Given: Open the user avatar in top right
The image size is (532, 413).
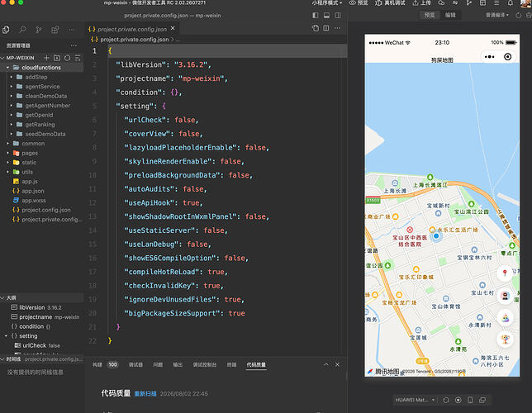Looking at the screenshot, I should pyautogui.click(x=526, y=3).
